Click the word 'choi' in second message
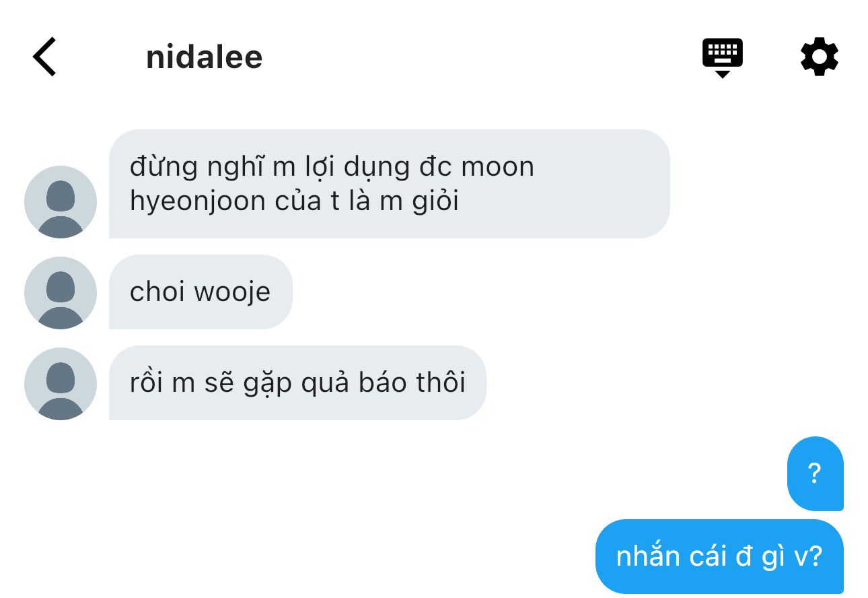868x598 pixels. click(x=157, y=292)
